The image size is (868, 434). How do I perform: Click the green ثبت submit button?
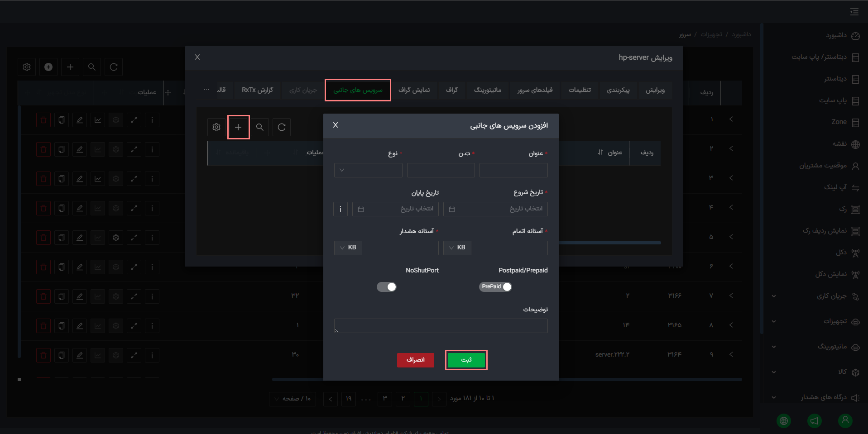pos(466,360)
